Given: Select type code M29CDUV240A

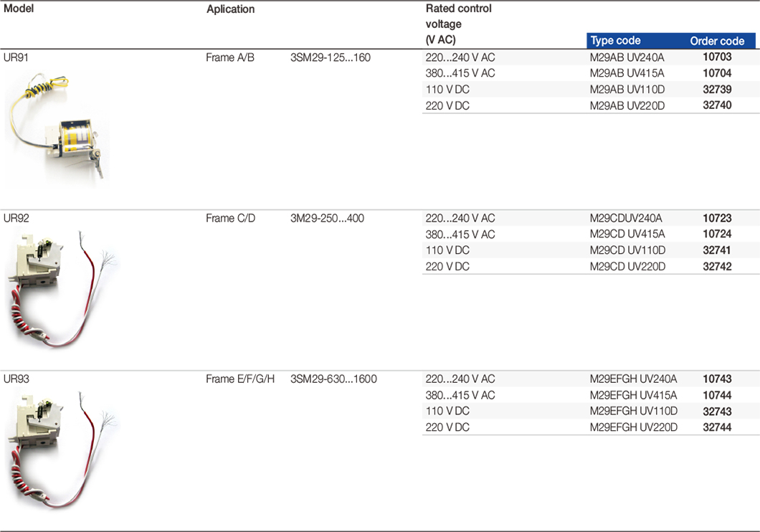Looking at the screenshot, I should pyautogui.click(x=626, y=219).
